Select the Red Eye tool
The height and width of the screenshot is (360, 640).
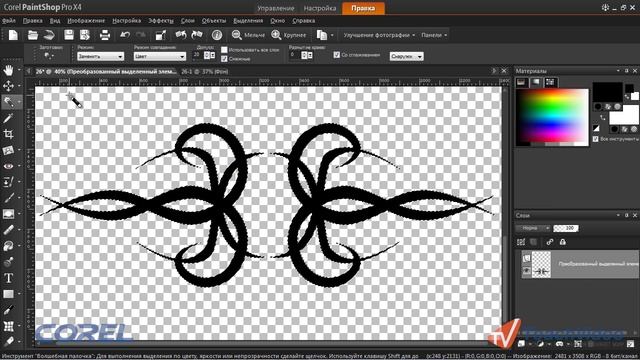[8, 166]
